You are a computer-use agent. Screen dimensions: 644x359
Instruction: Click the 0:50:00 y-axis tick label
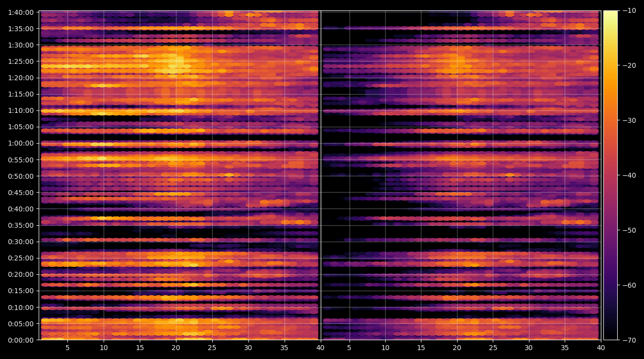tap(21, 176)
